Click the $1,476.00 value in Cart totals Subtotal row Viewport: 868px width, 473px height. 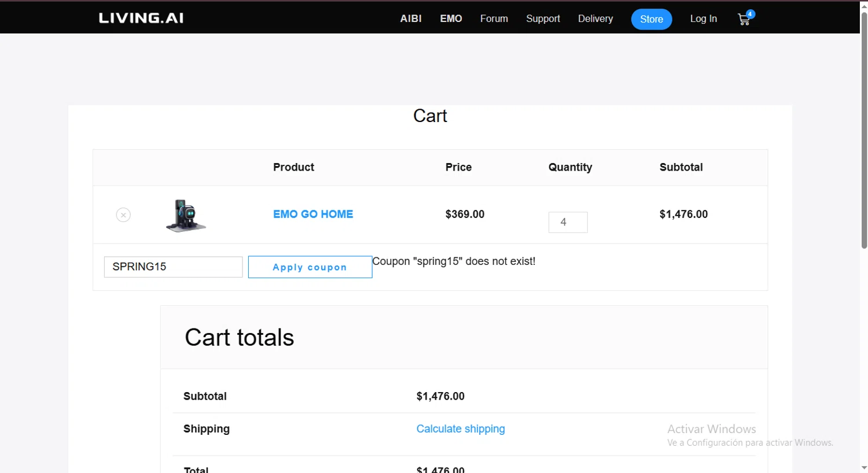(x=440, y=396)
